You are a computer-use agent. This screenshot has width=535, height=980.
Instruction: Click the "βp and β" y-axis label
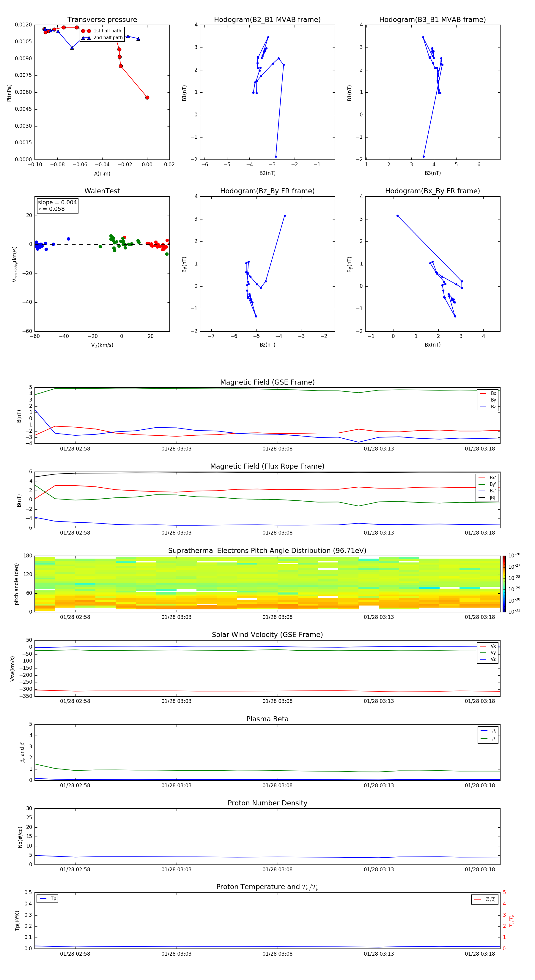(22, 752)
